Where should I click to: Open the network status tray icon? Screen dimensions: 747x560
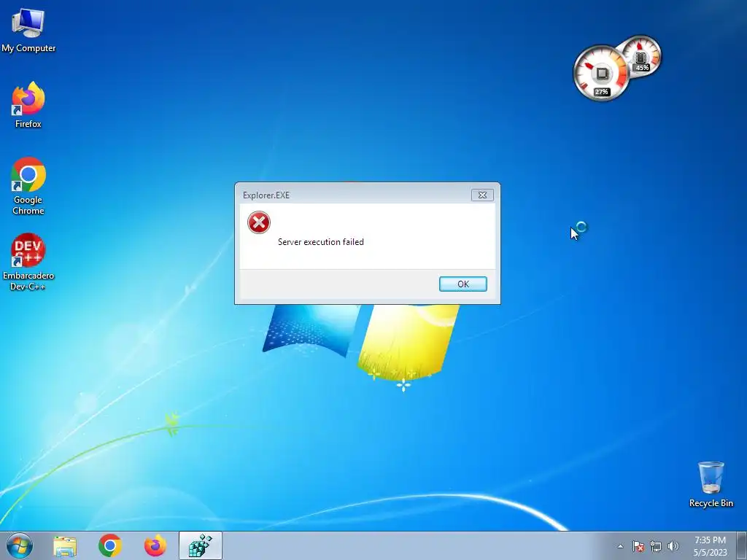pos(656,546)
